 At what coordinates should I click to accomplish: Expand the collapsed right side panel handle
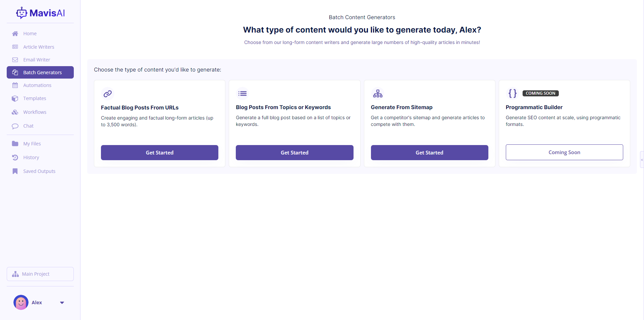[x=642, y=159]
